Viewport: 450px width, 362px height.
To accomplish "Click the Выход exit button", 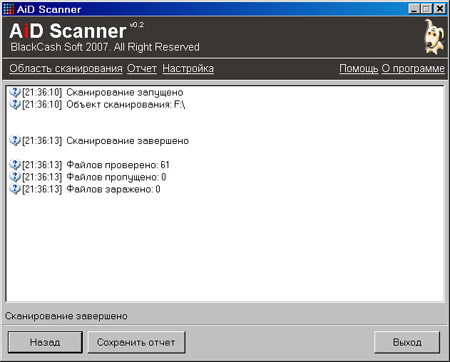I will (407, 342).
